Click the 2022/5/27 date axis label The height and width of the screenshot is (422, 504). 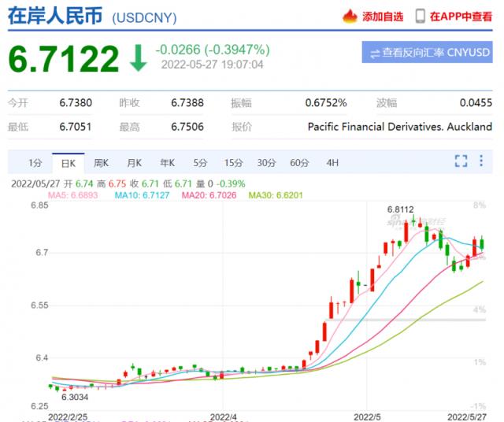pos(467,416)
